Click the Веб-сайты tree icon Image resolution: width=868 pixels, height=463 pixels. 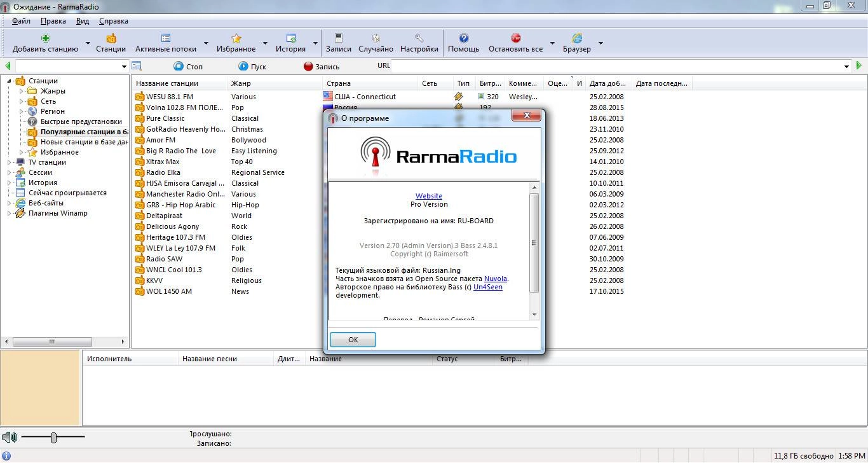coord(20,203)
